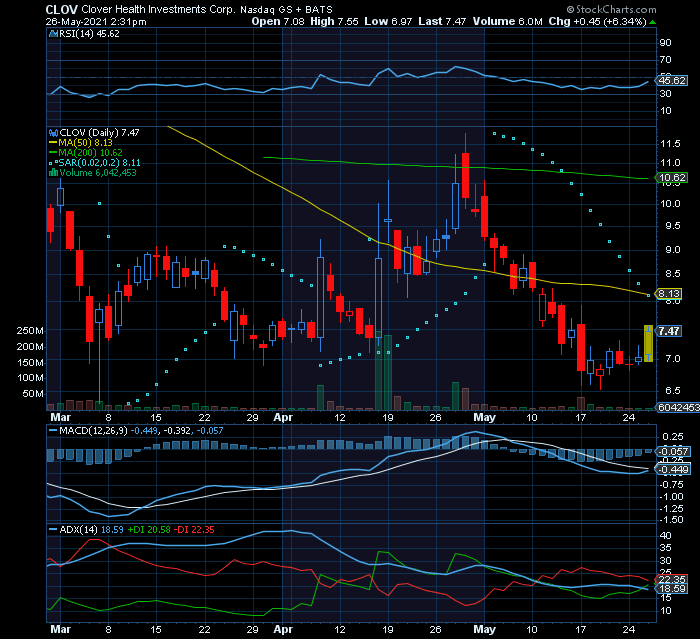Screen dimensions: 700x639
Task: Click the Volume 6.0M header value
Action: (x=508, y=21)
